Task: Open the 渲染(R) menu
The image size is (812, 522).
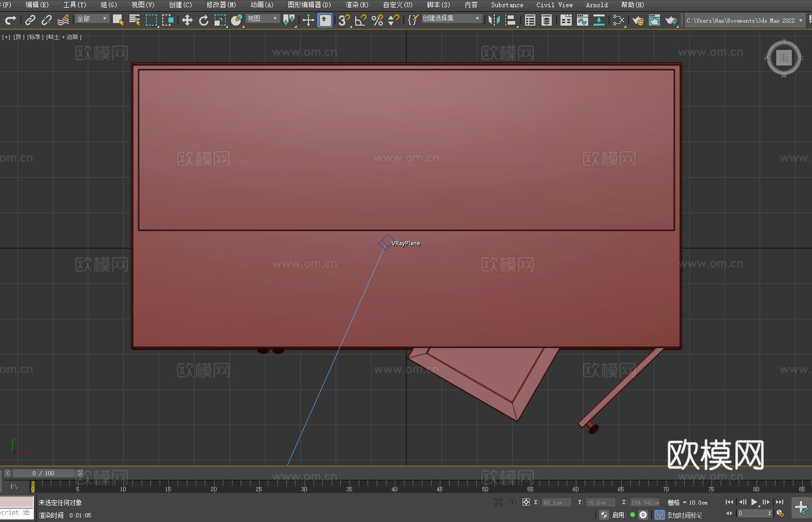Action: click(x=357, y=5)
